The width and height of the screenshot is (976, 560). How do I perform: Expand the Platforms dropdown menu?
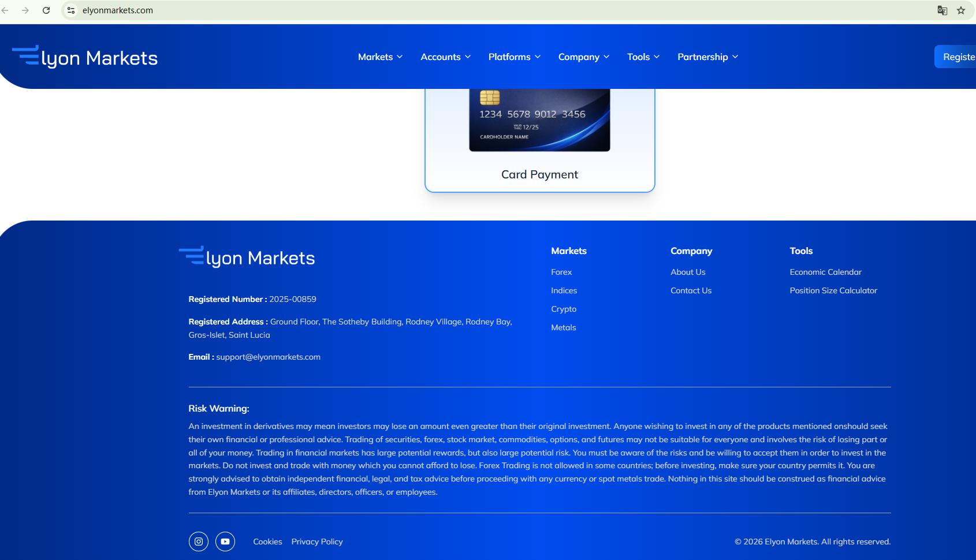click(x=514, y=57)
